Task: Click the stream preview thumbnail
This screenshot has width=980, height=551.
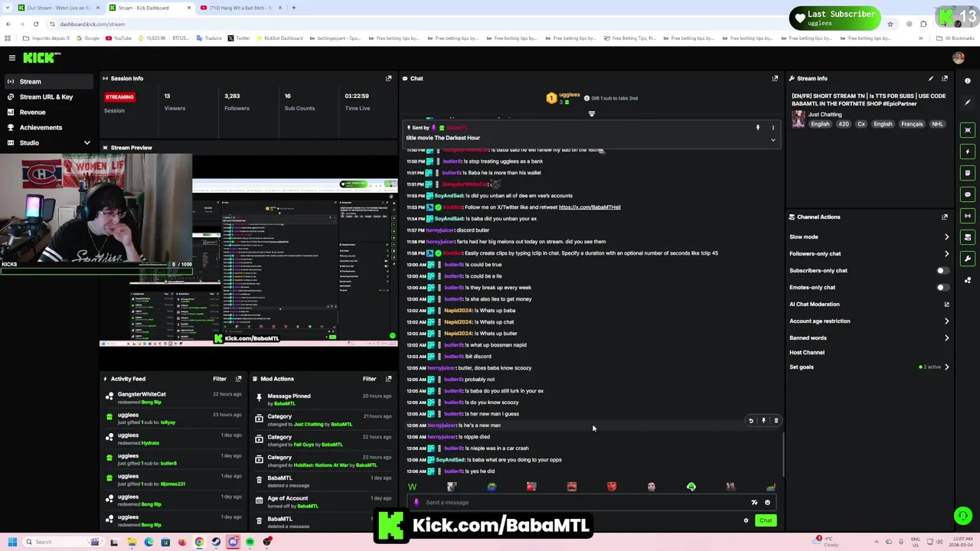Action: 249,249
